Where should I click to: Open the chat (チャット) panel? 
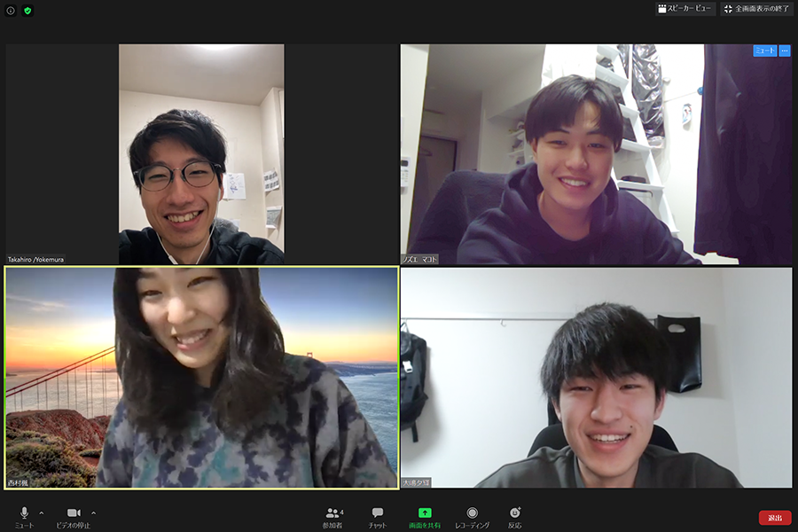click(x=378, y=517)
